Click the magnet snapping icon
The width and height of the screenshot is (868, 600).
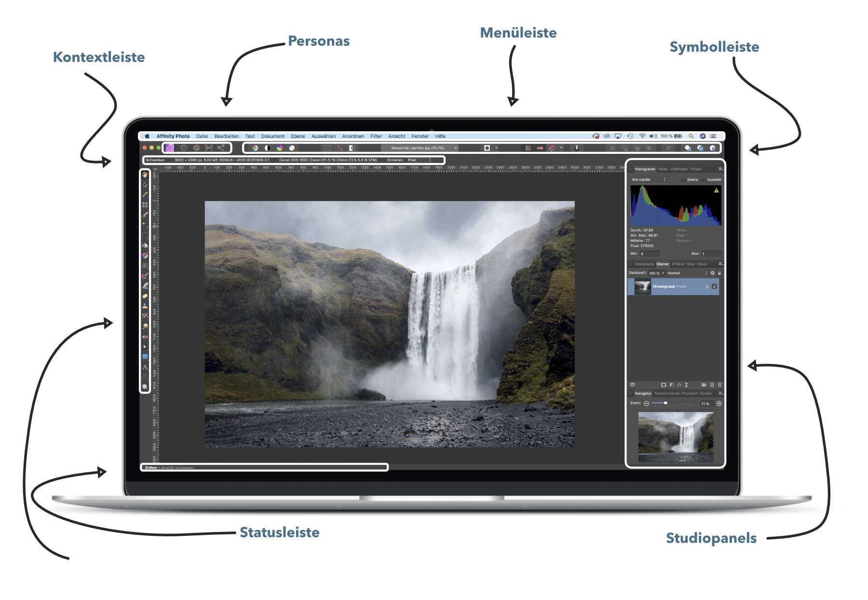[x=552, y=148]
